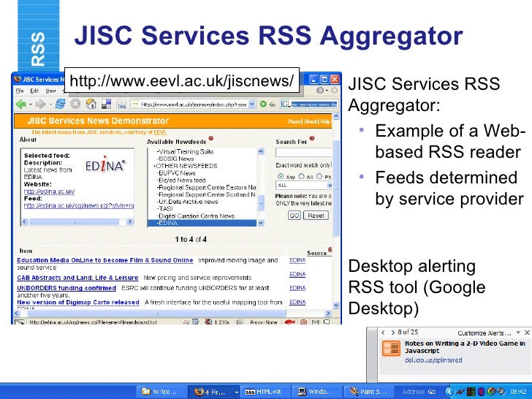Click the Google search engine icon
The height and width of the screenshot is (399, 532).
[285, 104]
